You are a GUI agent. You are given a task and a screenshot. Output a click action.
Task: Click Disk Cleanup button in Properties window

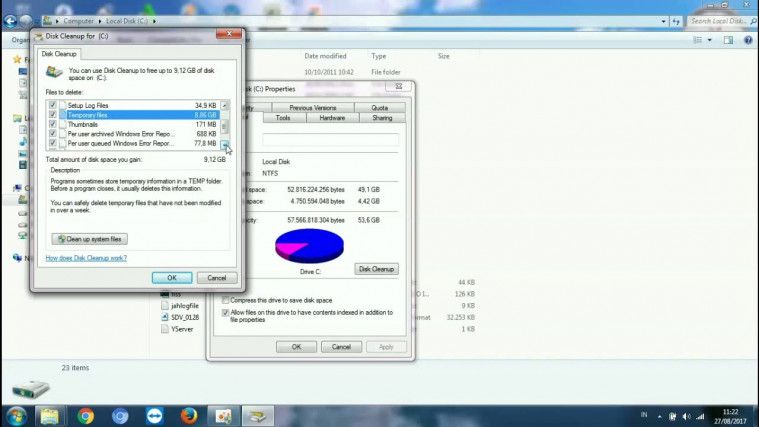[376, 269]
